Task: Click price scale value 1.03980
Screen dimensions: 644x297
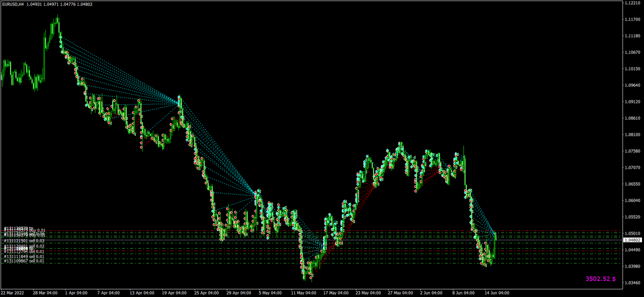Action: pos(633,266)
